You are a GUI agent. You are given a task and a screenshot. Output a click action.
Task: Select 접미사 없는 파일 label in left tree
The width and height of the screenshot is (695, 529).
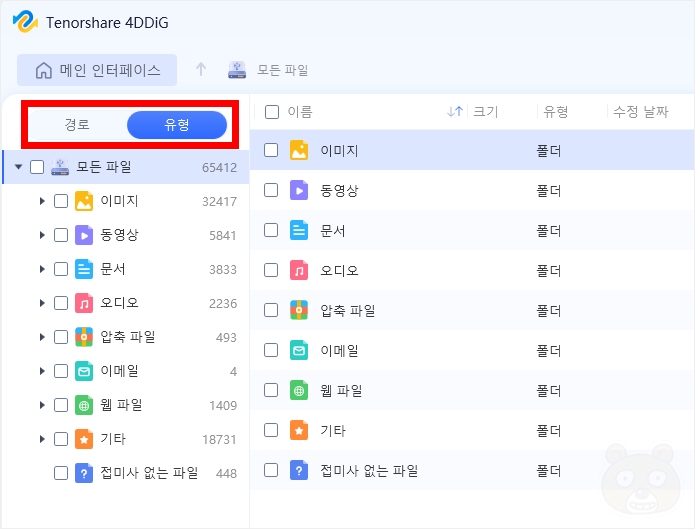point(149,473)
